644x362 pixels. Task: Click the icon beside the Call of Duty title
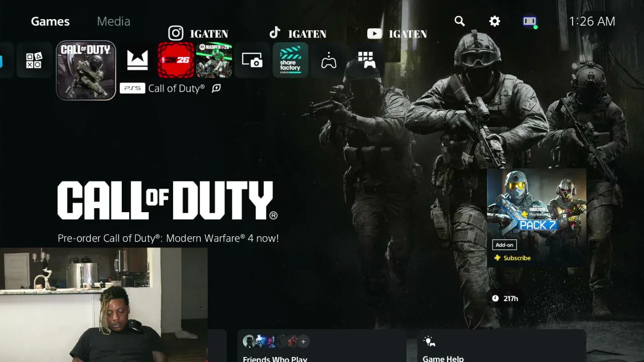pos(216,88)
